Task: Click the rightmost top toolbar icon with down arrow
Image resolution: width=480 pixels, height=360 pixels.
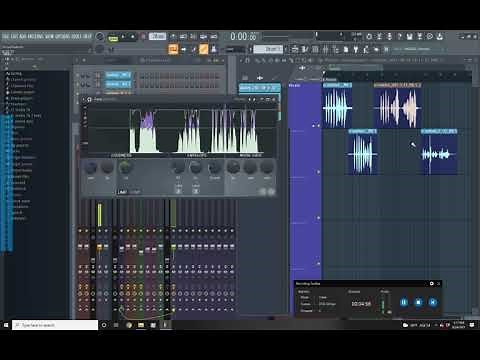Action: click(x=440, y=36)
